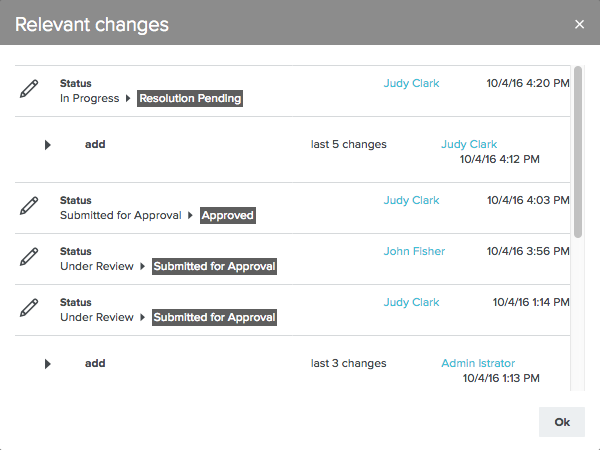Screen dimensions: 600x450
Task: Open John Fisher user link
Action: pyautogui.click(x=414, y=251)
